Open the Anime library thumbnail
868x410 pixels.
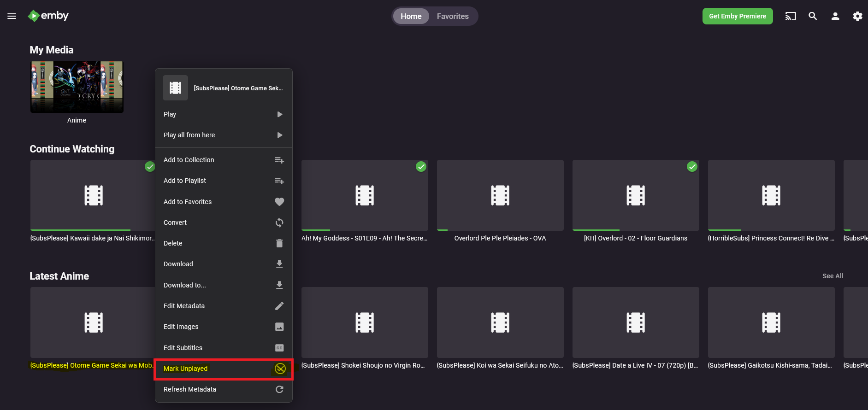(77, 87)
